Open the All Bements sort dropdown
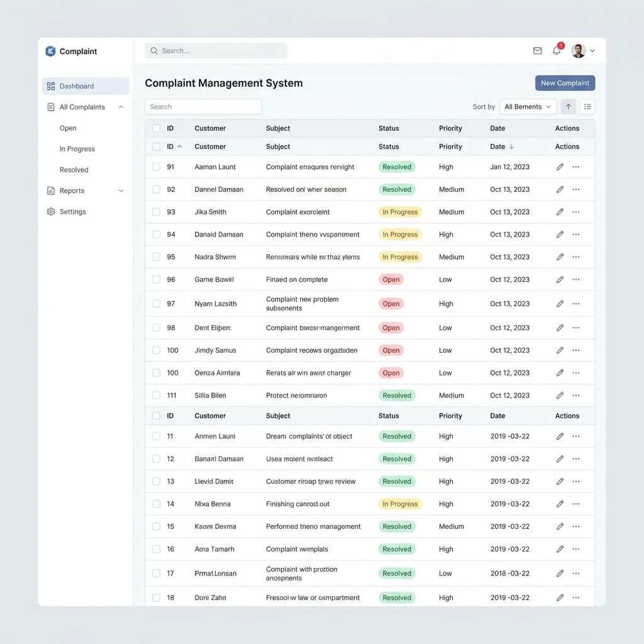Image resolution: width=644 pixels, height=644 pixels. (x=528, y=106)
